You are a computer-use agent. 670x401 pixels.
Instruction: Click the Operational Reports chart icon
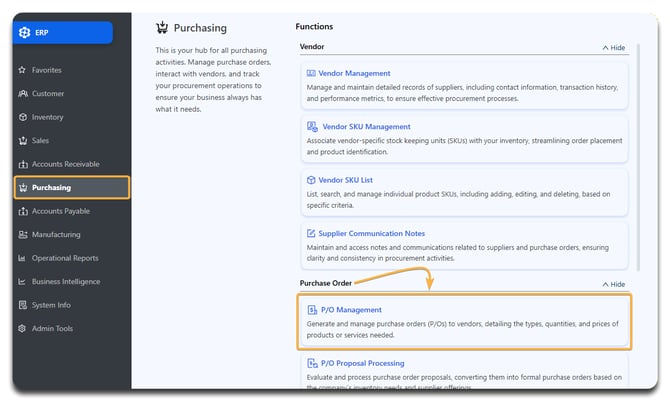[23, 258]
